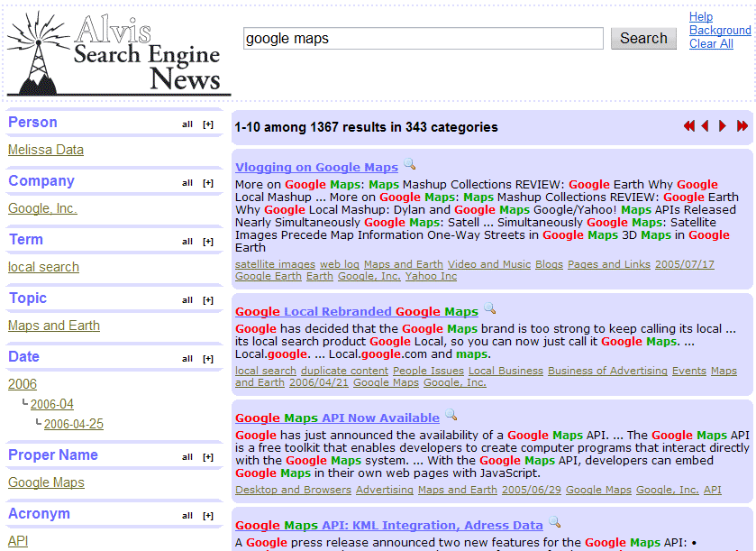This screenshot has height=551, width=756.
Task: Go to previous results page arrow
Action: tap(706, 126)
